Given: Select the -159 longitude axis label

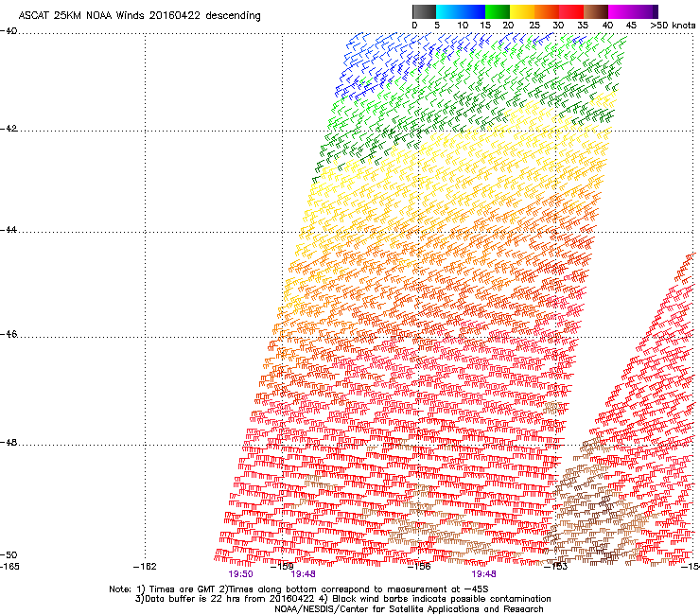Looking at the screenshot, I should tap(282, 567).
